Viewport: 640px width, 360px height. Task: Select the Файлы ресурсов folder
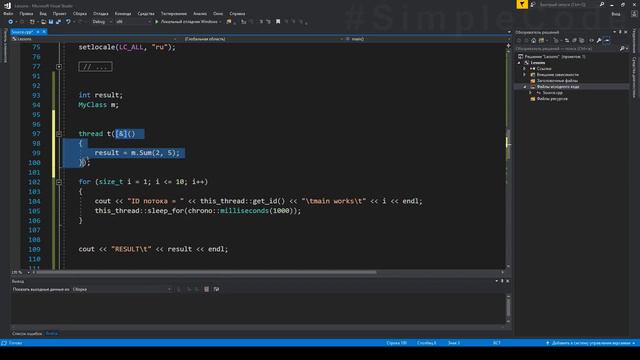(552, 99)
